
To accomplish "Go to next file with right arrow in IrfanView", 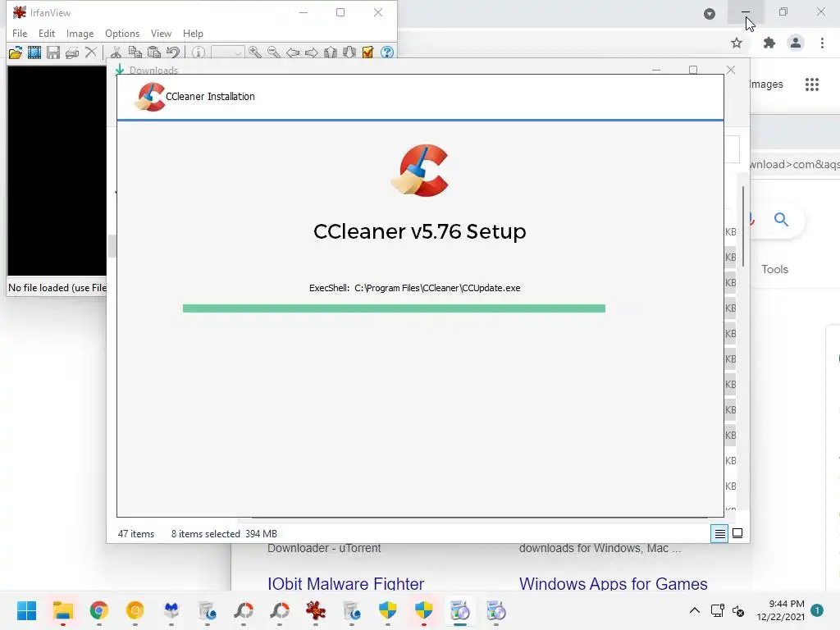I will click(x=311, y=52).
